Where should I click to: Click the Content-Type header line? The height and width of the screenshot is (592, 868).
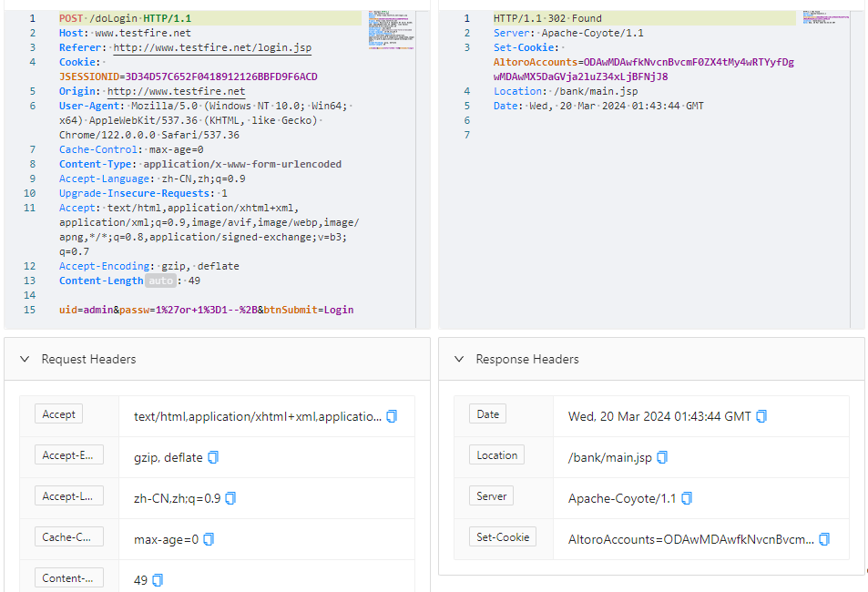[x=200, y=164]
